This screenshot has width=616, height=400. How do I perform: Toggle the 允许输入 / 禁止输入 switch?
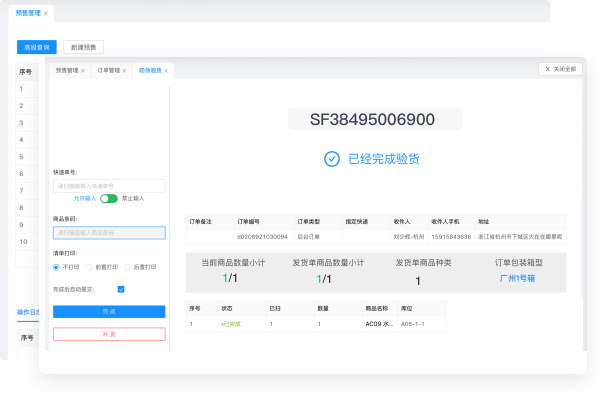[109, 198]
